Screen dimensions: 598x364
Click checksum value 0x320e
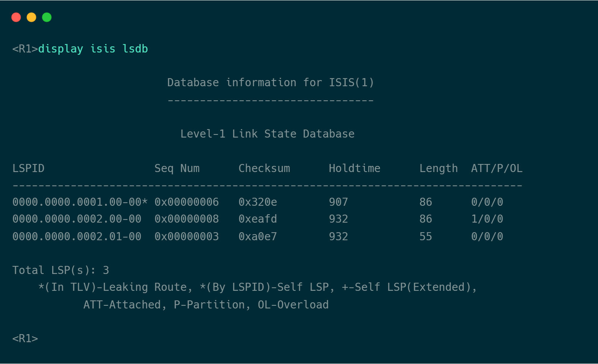(x=258, y=202)
